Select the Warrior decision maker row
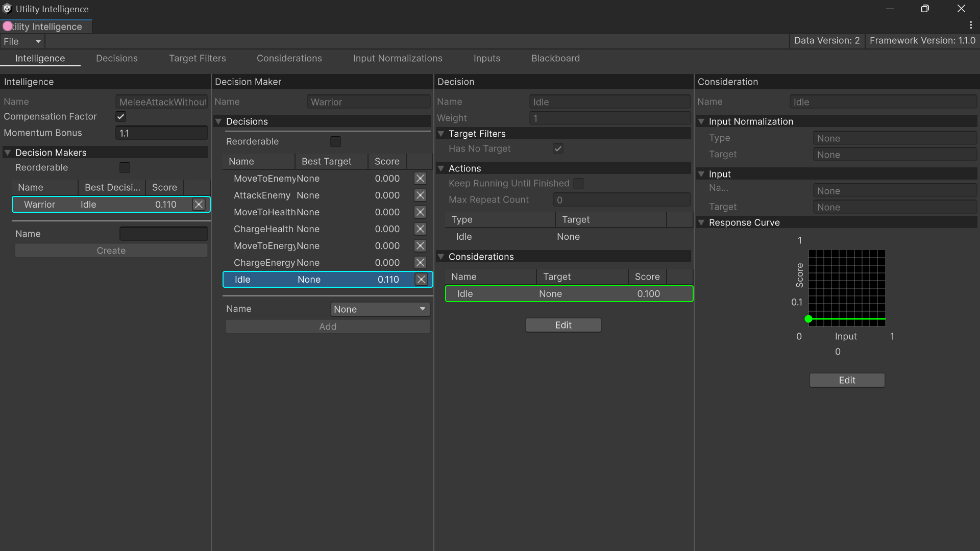980x551 pixels. click(111, 205)
